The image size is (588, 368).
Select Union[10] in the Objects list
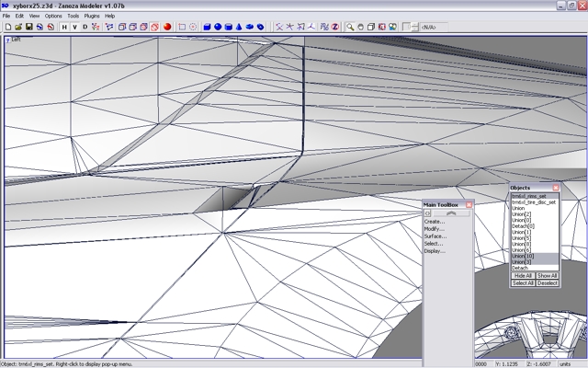(x=522, y=256)
